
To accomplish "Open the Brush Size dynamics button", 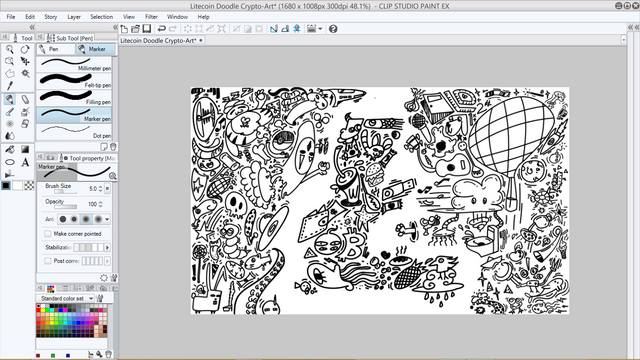I will pos(107,189).
